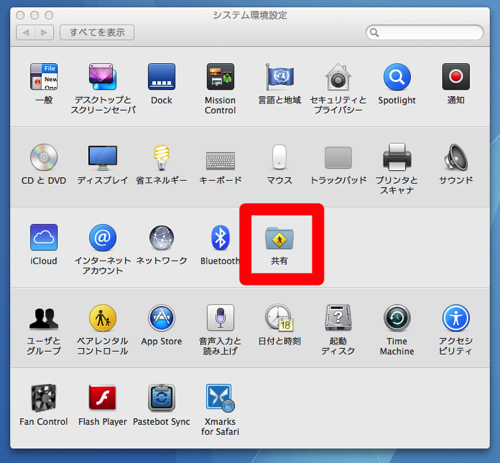Open サウンド (Sound) preferences
The width and height of the screenshot is (500, 463).
coord(456,157)
